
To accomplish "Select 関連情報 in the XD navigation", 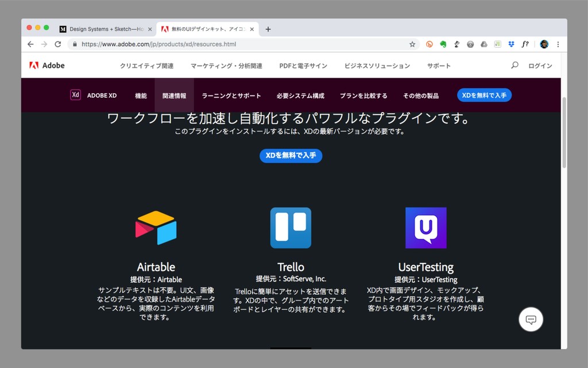I will 175,96.
